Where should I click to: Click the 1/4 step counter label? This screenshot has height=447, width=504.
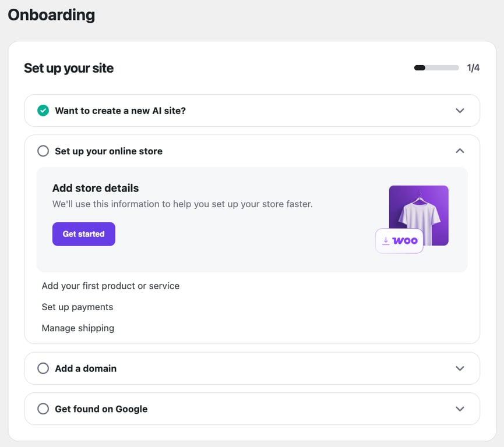pyautogui.click(x=473, y=68)
